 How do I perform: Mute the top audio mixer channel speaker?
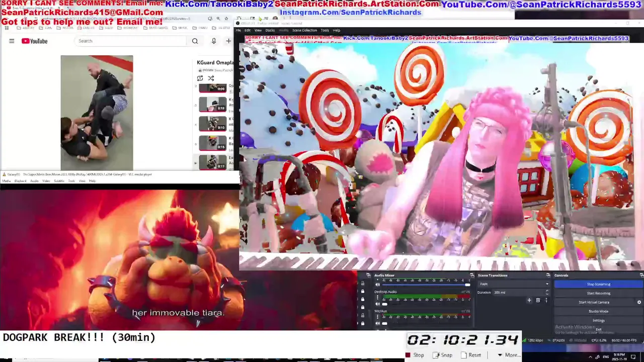point(377,285)
